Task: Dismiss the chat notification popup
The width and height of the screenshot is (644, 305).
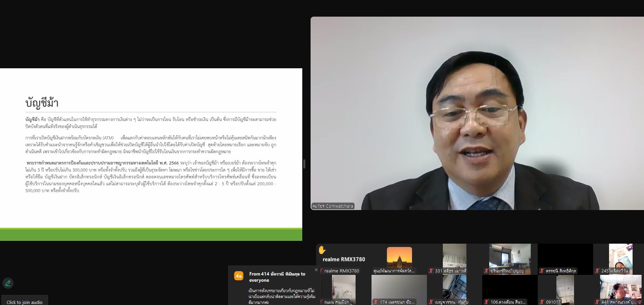Action: click(x=316, y=270)
